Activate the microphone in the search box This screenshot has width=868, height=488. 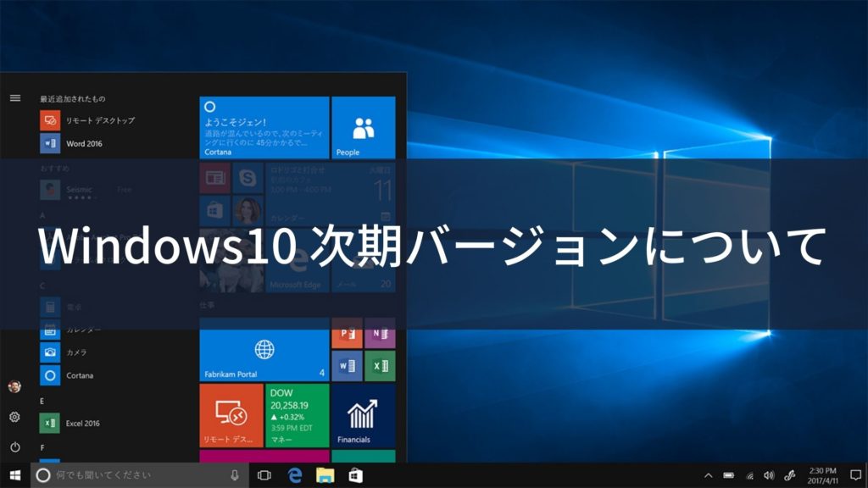pos(235,475)
